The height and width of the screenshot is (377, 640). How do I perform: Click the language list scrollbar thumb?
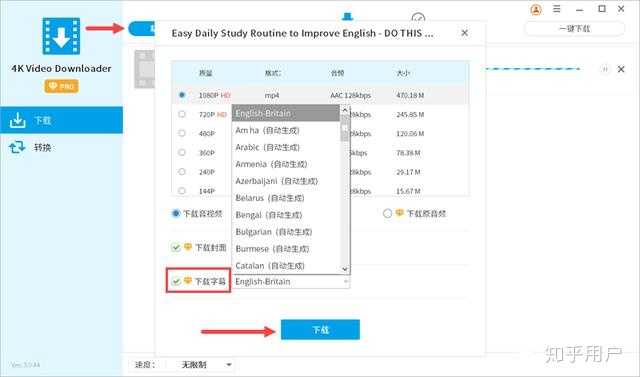(345, 128)
